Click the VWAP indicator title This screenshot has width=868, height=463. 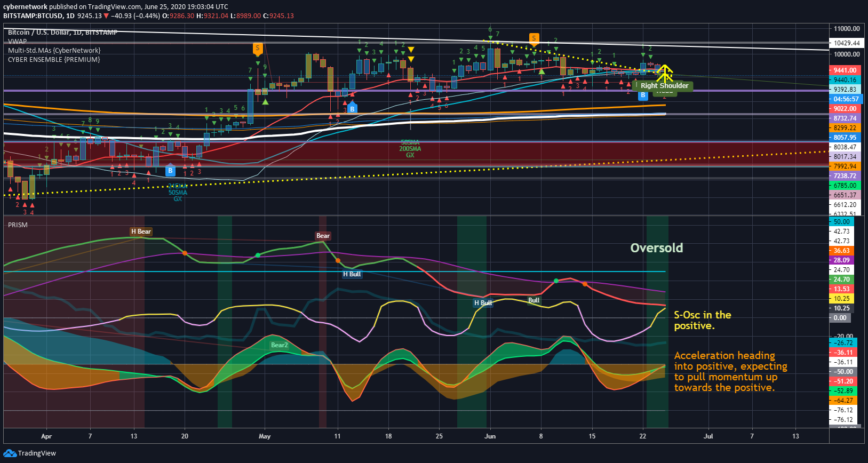coord(17,41)
